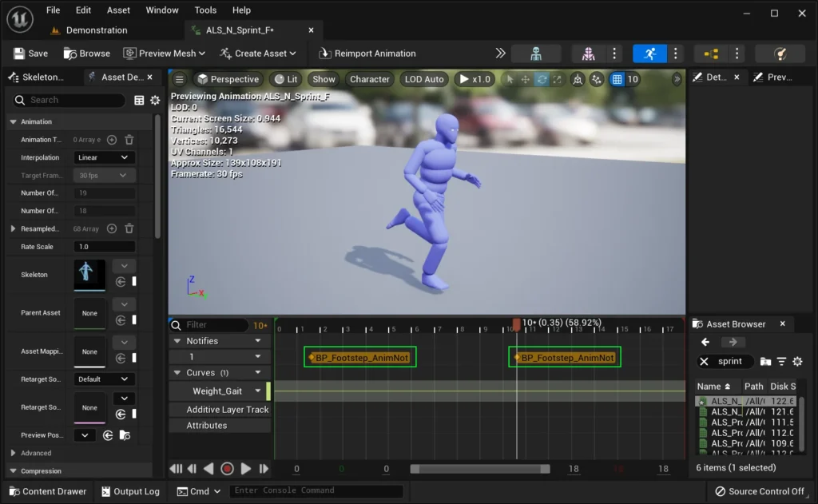Toggle the Lit view mode button
The width and height of the screenshot is (818, 504).
pyautogui.click(x=285, y=79)
